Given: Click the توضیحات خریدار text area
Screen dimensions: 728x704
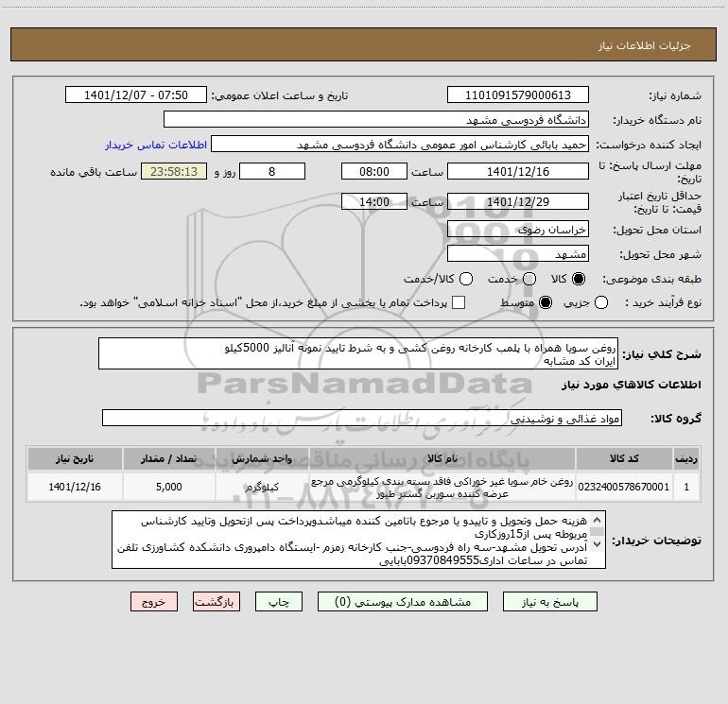Looking at the screenshot, I should (x=358, y=541).
